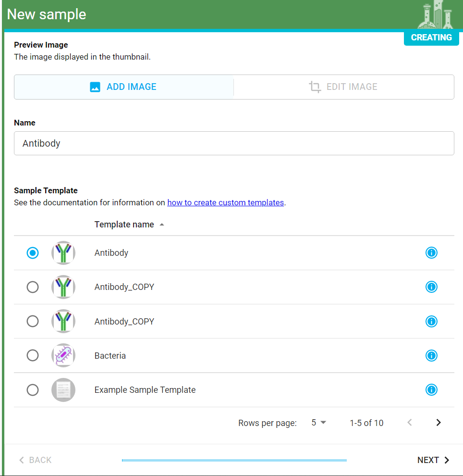Click the 1-5 of 10 pagination text
Viewport: 463px width, 476px height.
pyautogui.click(x=366, y=423)
